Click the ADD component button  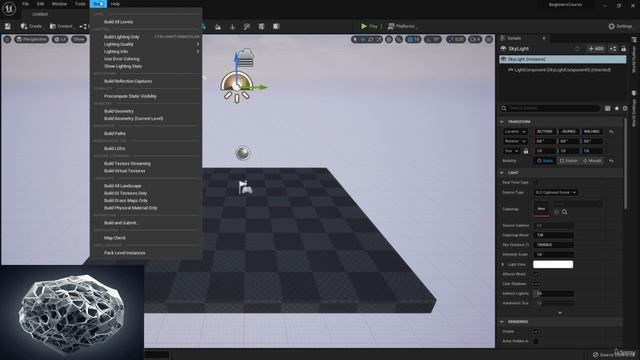[x=596, y=49]
